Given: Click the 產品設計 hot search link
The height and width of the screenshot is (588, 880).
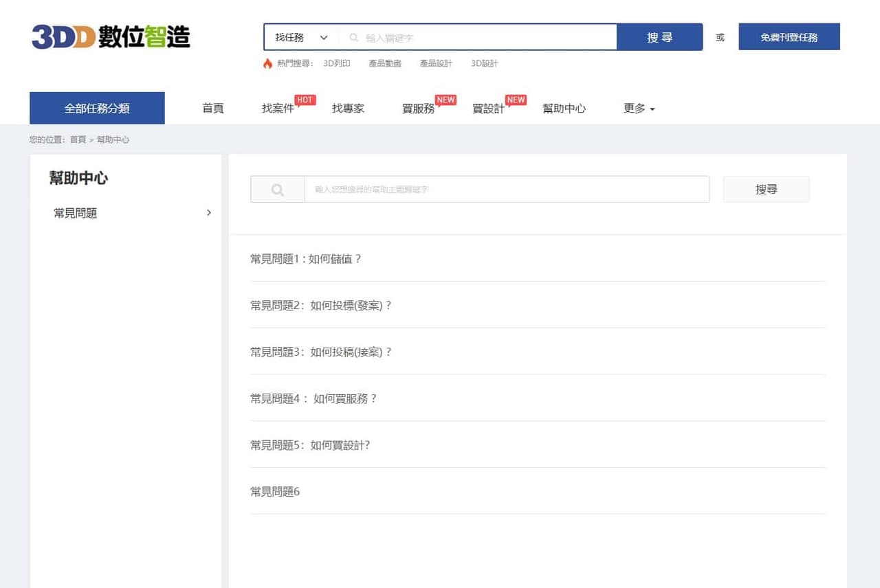Looking at the screenshot, I should tap(436, 63).
